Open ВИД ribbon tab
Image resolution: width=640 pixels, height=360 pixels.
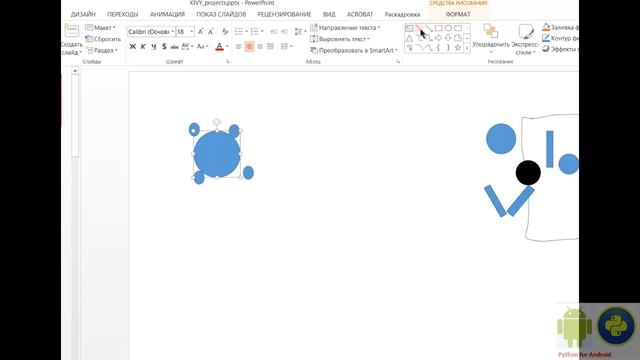pyautogui.click(x=329, y=14)
